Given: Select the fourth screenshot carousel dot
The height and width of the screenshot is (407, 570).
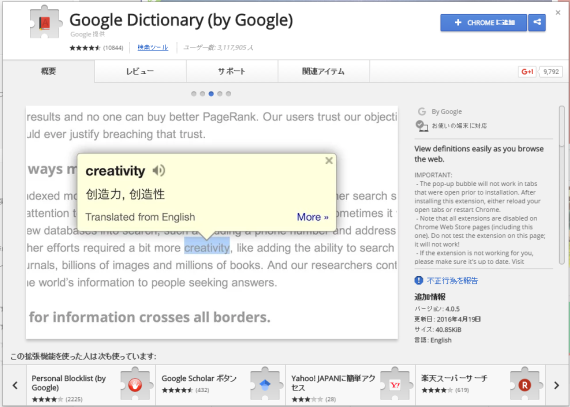Looking at the screenshot, I should click(x=220, y=94).
